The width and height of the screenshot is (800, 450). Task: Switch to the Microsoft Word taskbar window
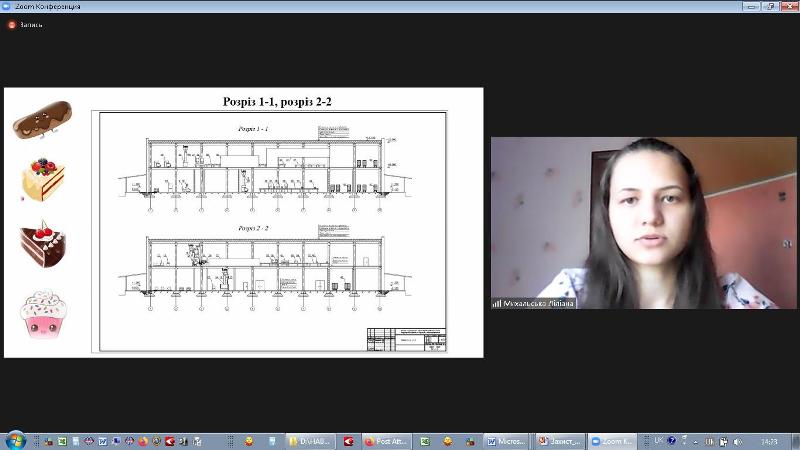pos(507,441)
